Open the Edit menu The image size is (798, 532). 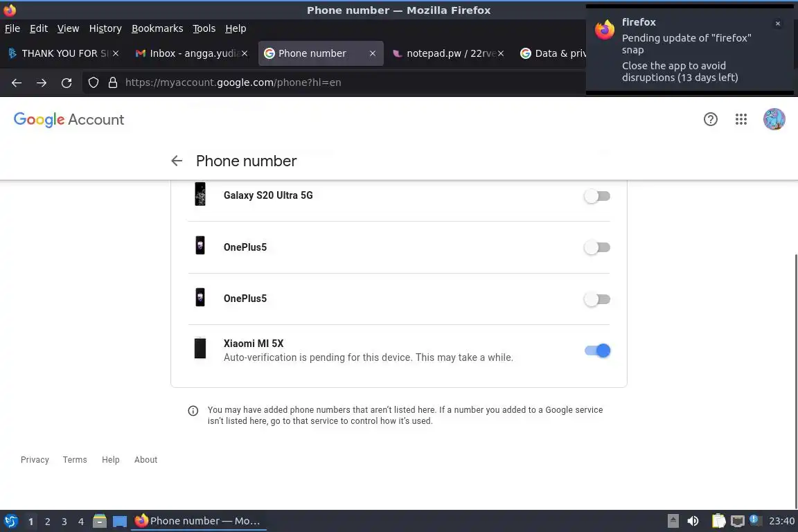pyautogui.click(x=39, y=28)
